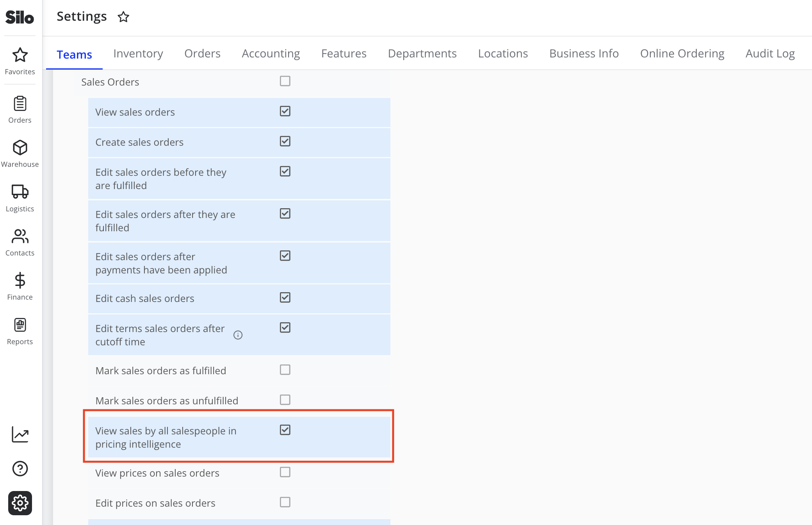The width and height of the screenshot is (812, 525).
Task: Enable View prices on sales orders
Action: coord(285,472)
